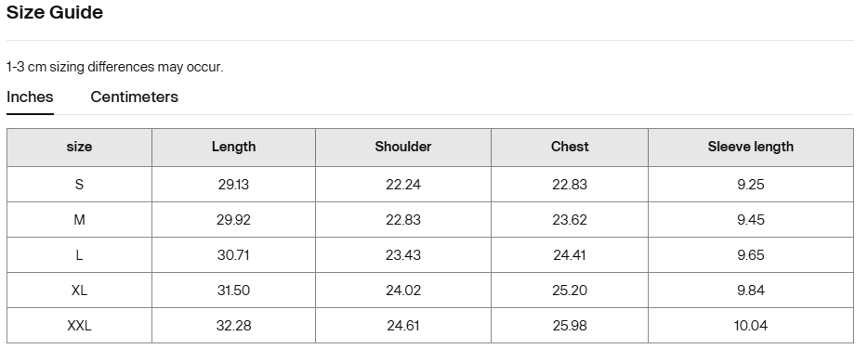The image size is (868, 349).
Task: Switch to the Centimeters tab
Action: click(x=134, y=97)
